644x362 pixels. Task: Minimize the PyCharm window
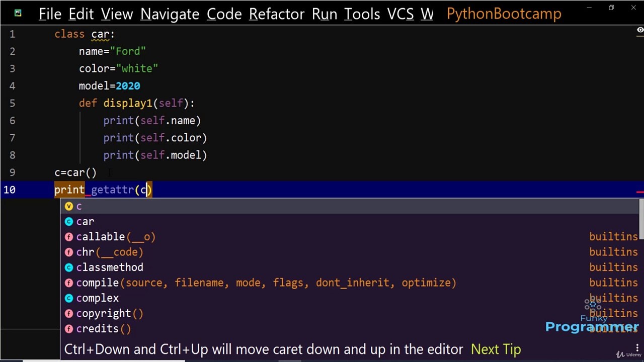(589, 8)
